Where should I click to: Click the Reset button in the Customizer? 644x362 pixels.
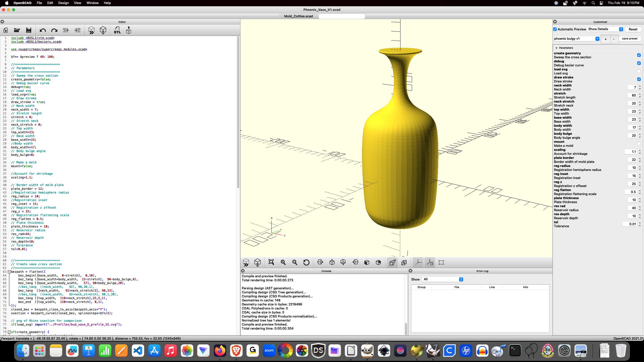pyautogui.click(x=633, y=29)
